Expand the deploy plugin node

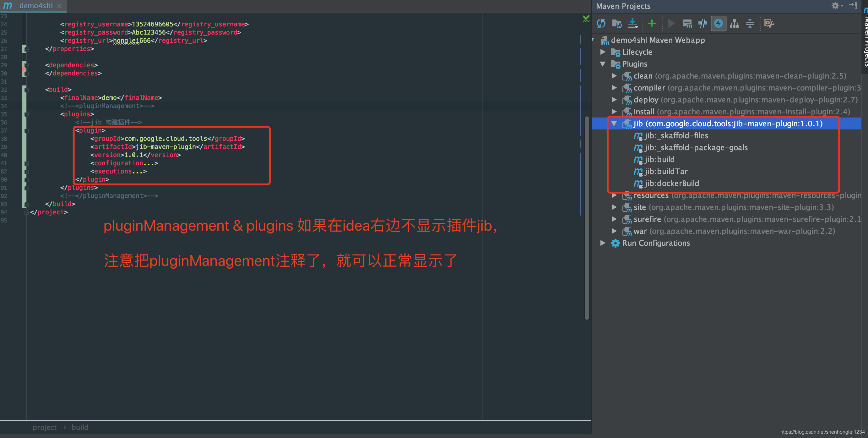pyautogui.click(x=614, y=100)
